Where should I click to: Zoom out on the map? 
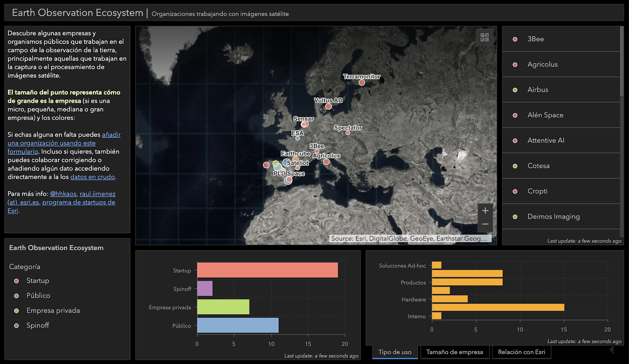tap(485, 224)
